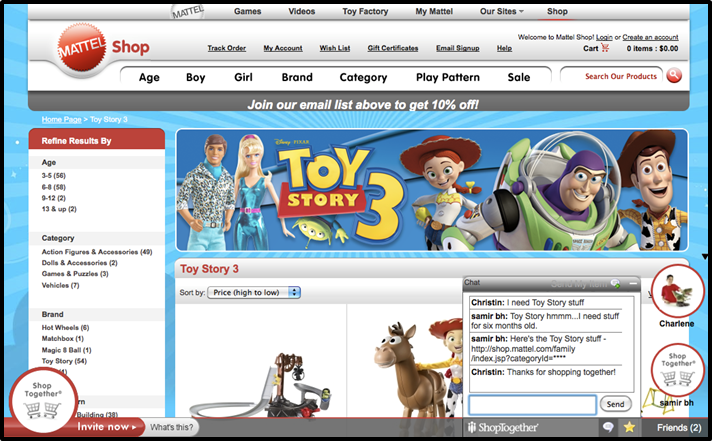
Task: Filter by Vehicles (7)
Action: coord(60,285)
